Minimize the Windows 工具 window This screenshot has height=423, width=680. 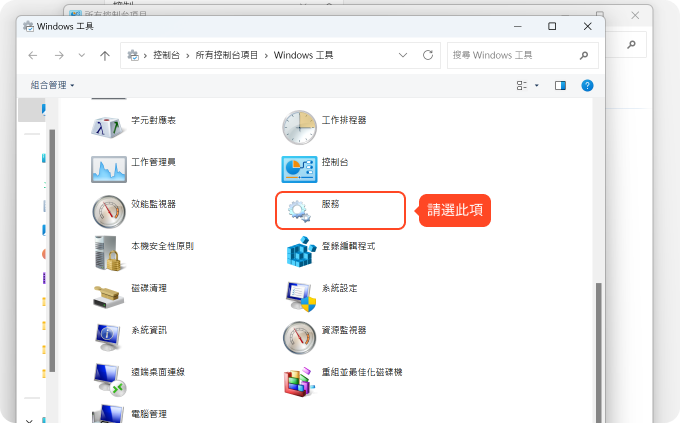518,26
